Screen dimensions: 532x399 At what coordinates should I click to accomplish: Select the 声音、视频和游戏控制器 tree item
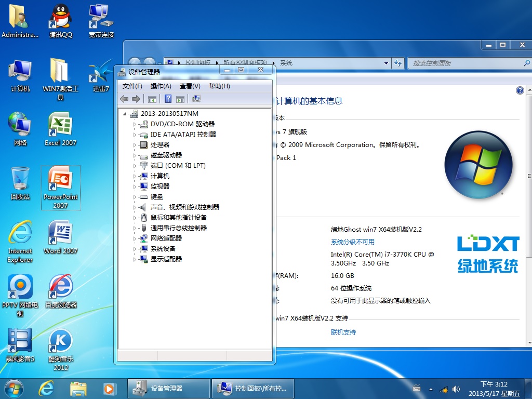[185, 207]
